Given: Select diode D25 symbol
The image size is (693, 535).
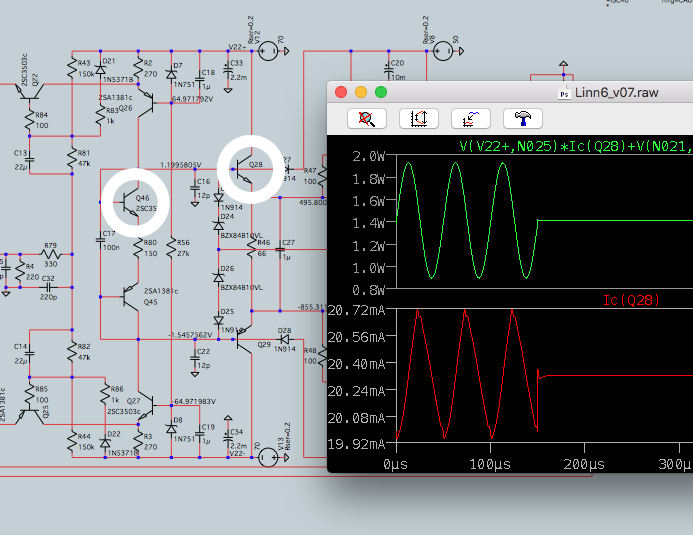Looking at the screenshot, I should (218, 320).
